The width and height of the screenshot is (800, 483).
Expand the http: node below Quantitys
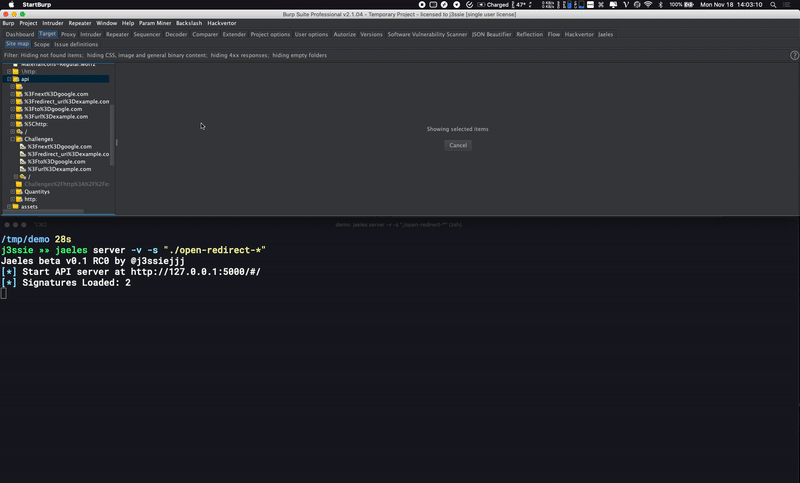tap(13, 199)
